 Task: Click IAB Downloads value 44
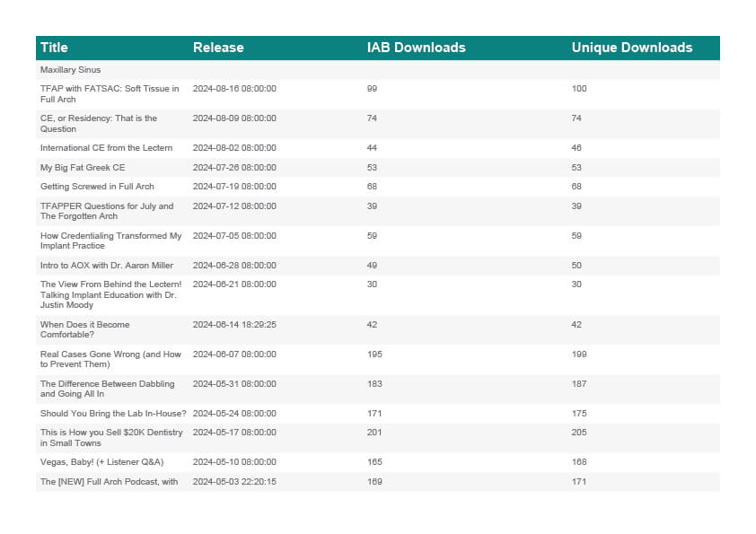pyautogui.click(x=372, y=148)
